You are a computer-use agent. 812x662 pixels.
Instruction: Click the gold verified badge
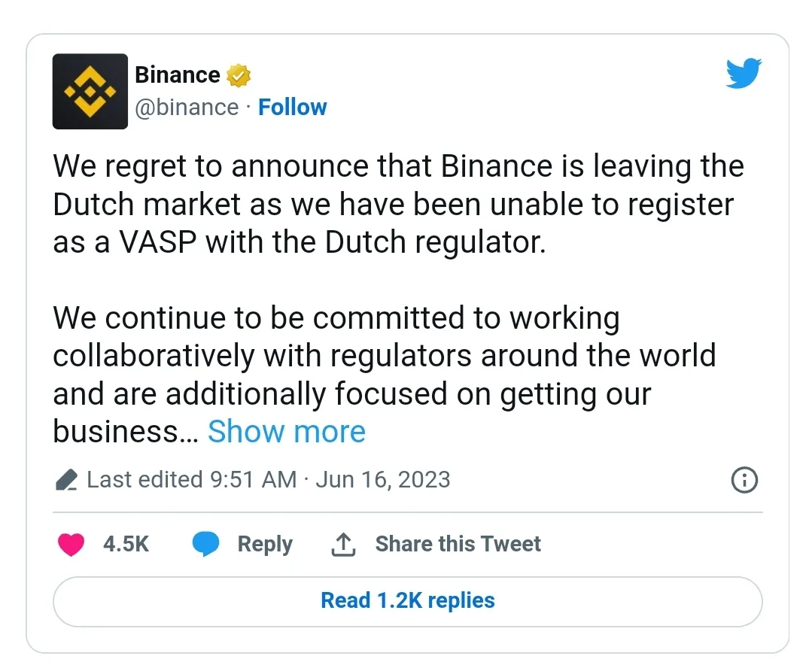click(239, 75)
